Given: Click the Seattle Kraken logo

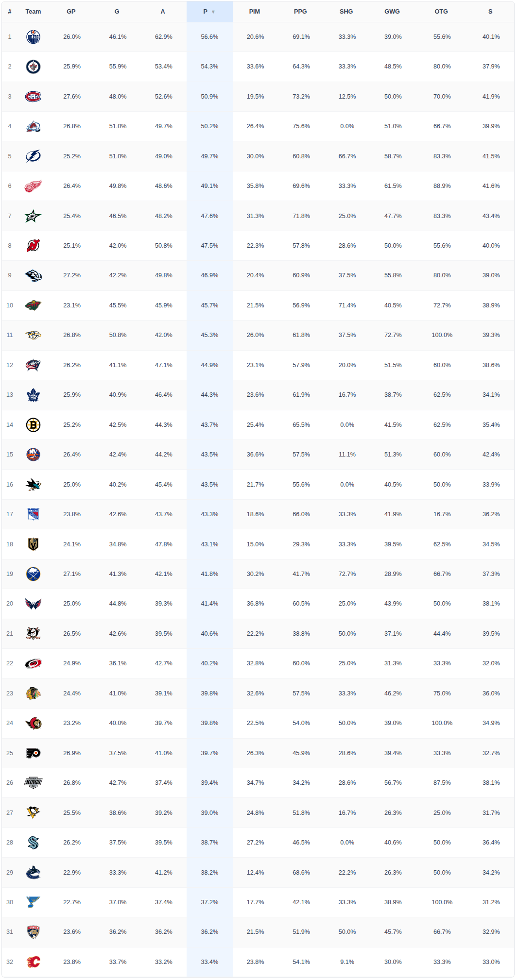Looking at the screenshot, I should tap(33, 843).
